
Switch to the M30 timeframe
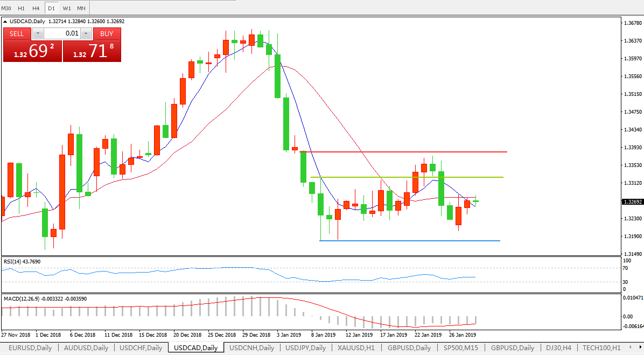[x=6, y=8]
